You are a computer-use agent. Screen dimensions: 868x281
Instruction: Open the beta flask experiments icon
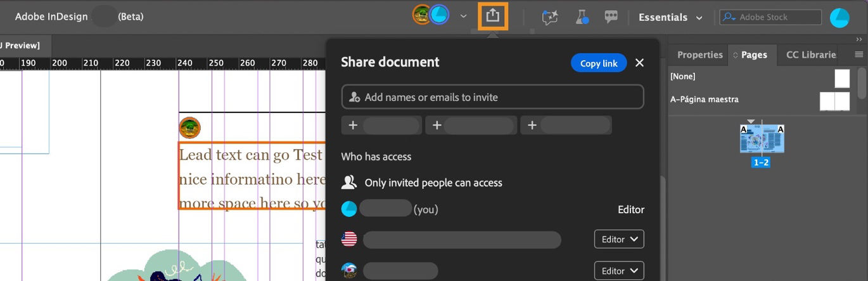tap(582, 17)
